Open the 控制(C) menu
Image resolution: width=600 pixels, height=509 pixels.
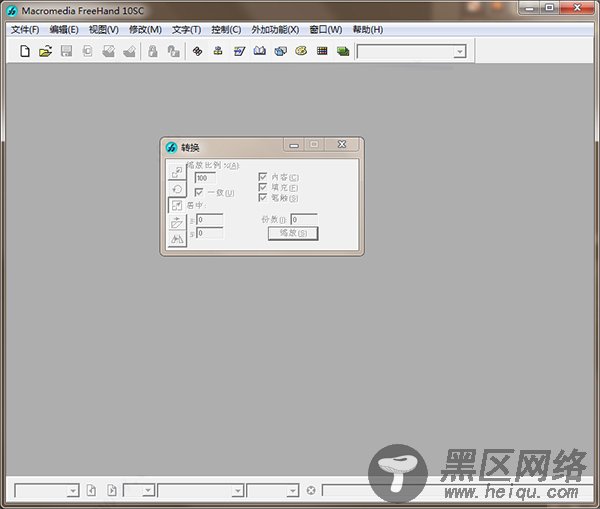(x=226, y=30)
